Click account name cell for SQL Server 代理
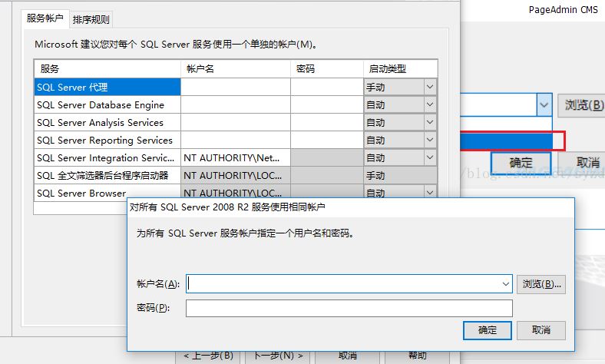 (236, 88)
